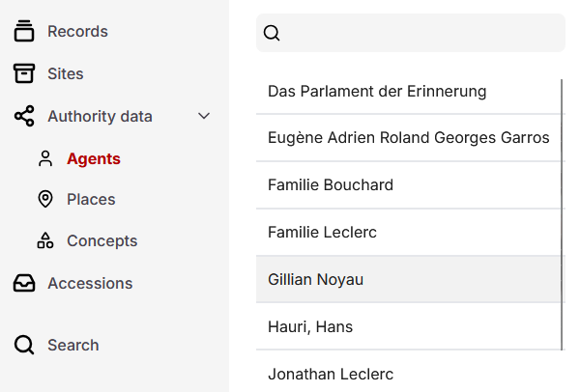Viewport: 580px width, 392px height.
Task: Open the Records menu item
Action: click(x=77, y=31)
